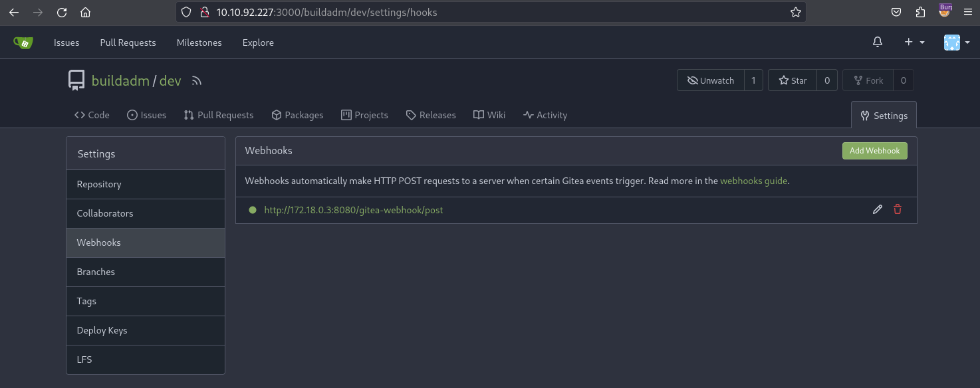Expand the create new plus dropdown
Viewport: 980px width, 388px height.
pos(914,43)
